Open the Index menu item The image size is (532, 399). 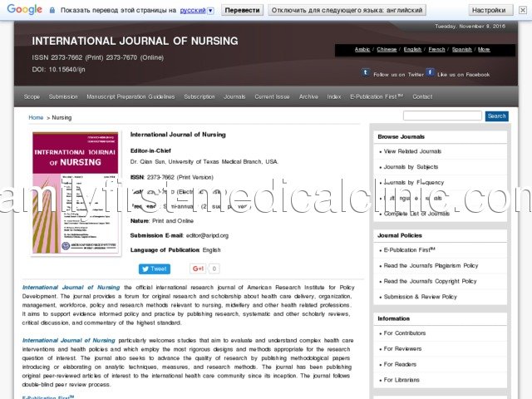(x=334, y=96)
